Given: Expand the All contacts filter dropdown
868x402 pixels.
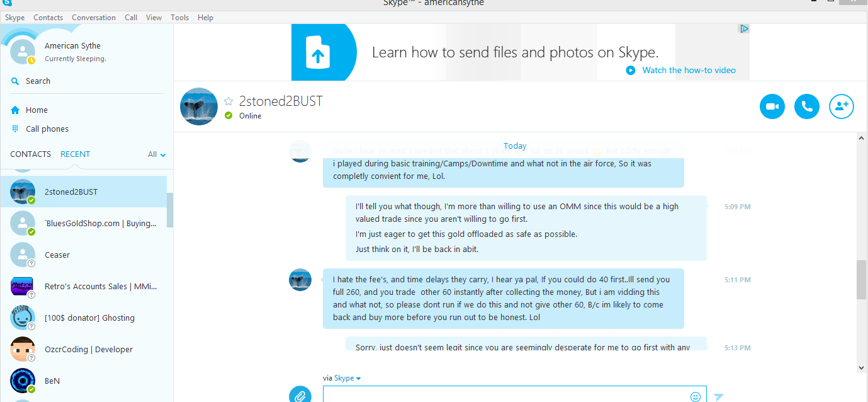Looking at the screenshot, I should pyautogui.click(x=157, y=154).
